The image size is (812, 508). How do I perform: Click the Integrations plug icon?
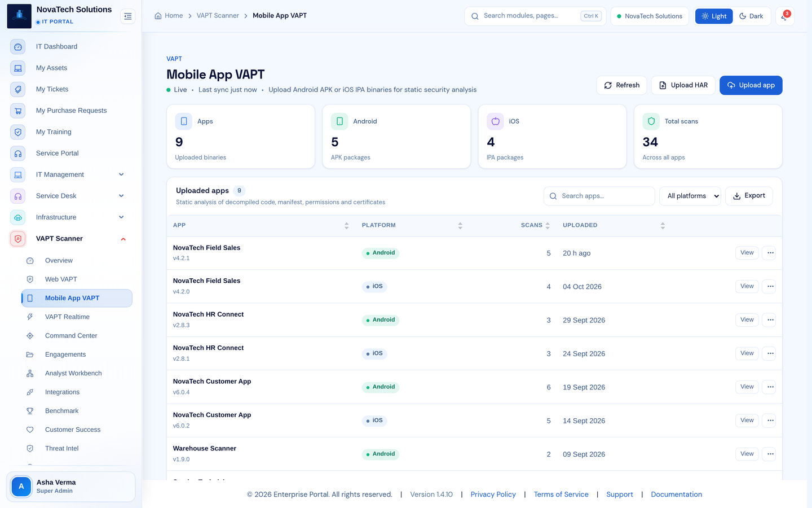(30, 392)
